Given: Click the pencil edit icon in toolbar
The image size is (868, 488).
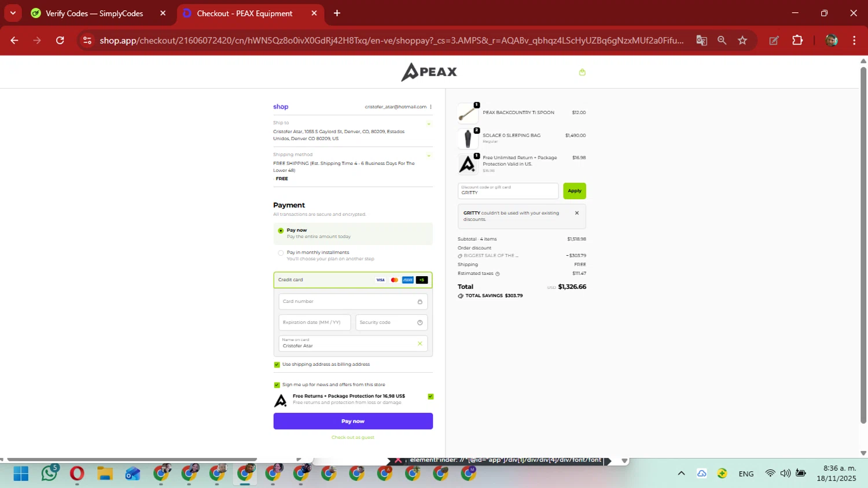Looking at the screenshot, I should [x=774, y=41].
